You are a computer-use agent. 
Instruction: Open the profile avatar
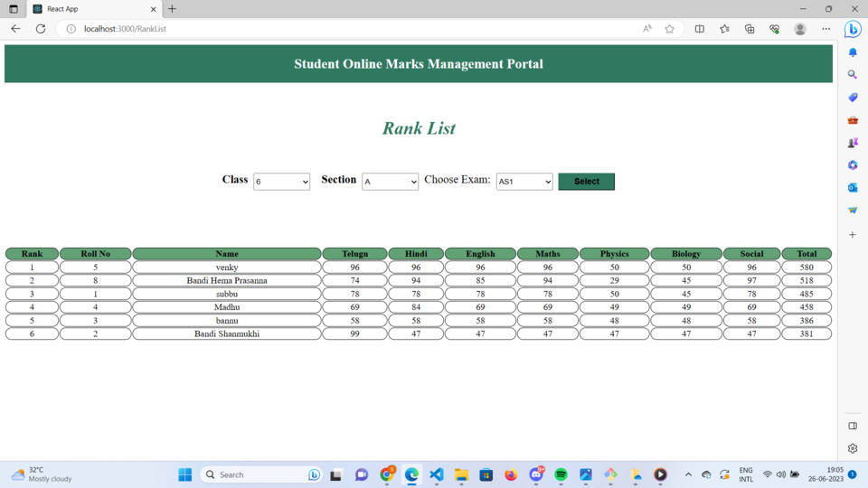[x=800, y=29]
